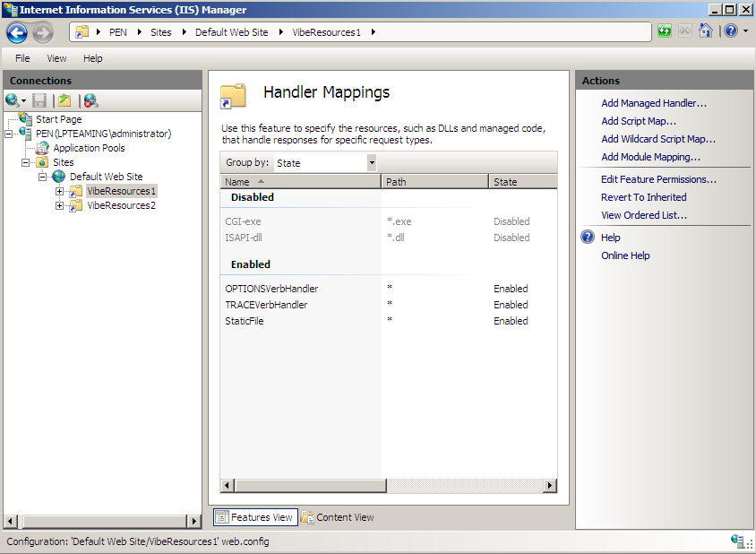This screenshot has width=756, height=554.
Task: Sort by the Name column header
Action: click(301, 181)
